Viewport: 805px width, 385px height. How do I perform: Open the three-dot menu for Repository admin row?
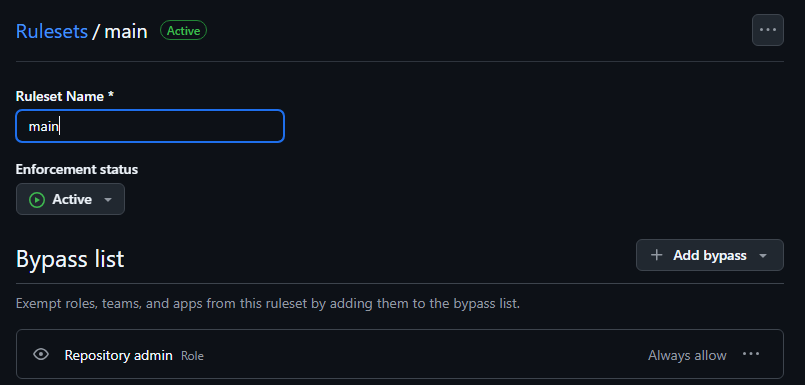pos(751,354)
